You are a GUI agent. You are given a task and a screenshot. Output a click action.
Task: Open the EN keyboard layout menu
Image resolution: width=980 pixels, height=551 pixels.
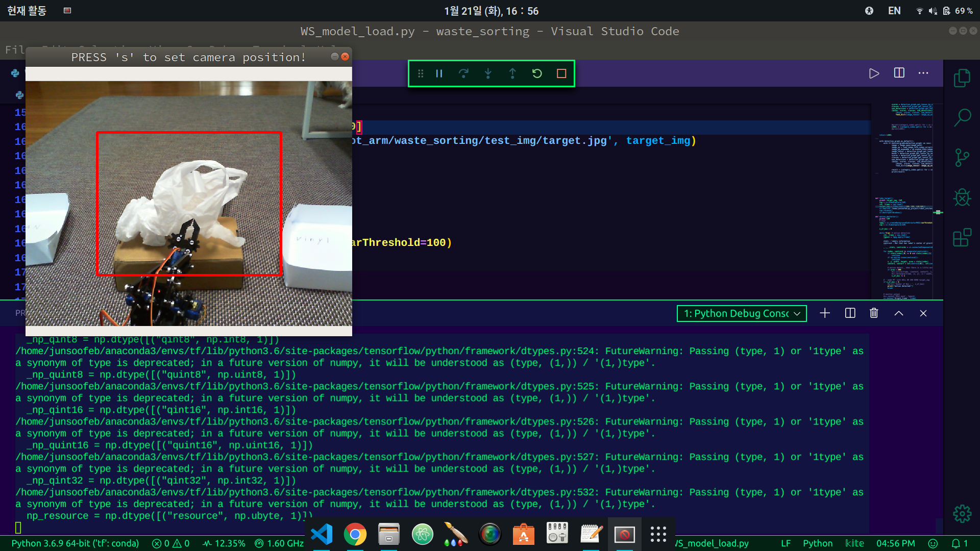point(894,10)
